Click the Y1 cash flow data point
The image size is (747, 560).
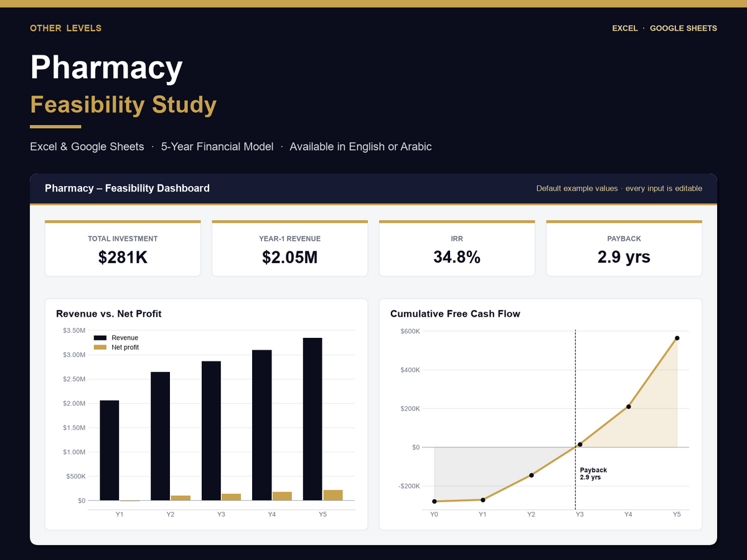pos(483,500)
